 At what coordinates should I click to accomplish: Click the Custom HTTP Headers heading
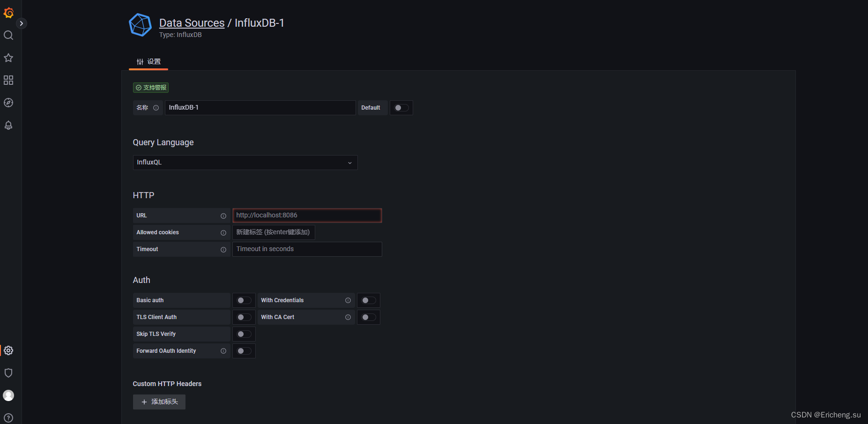point(167,384)
